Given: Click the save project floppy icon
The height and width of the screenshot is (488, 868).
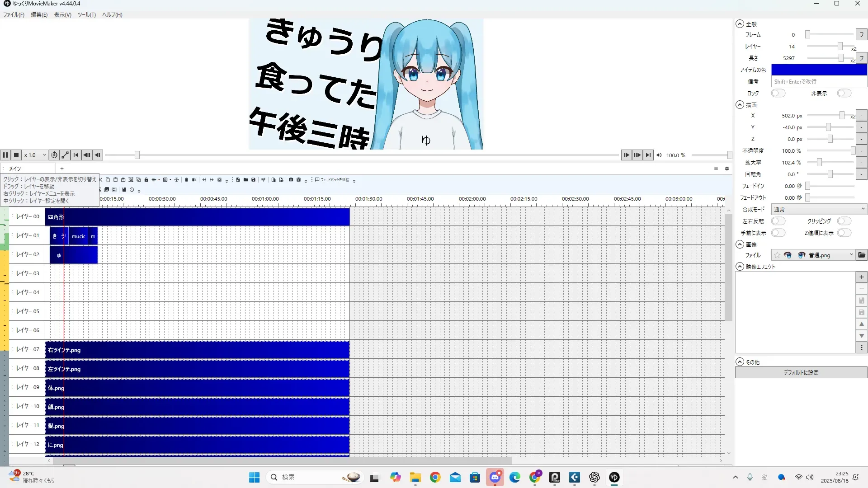Looking at the screenshot, I should tap(253, 180).
